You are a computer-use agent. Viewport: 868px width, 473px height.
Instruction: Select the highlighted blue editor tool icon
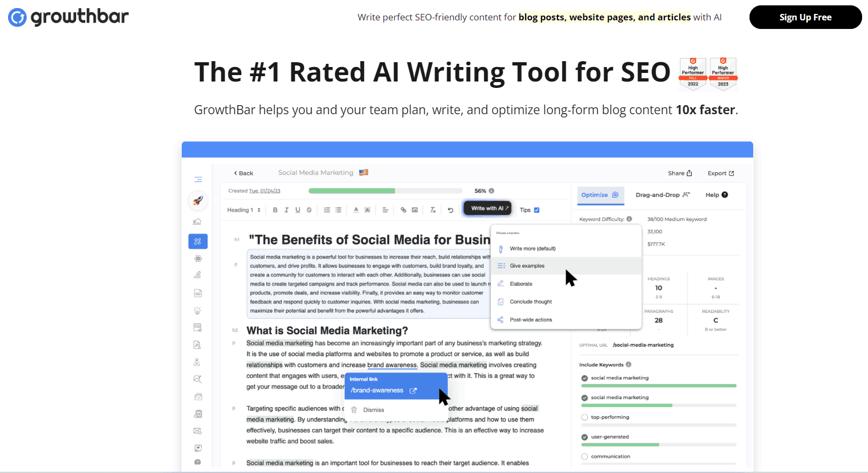pyautogui.click(x=198, y=241)
